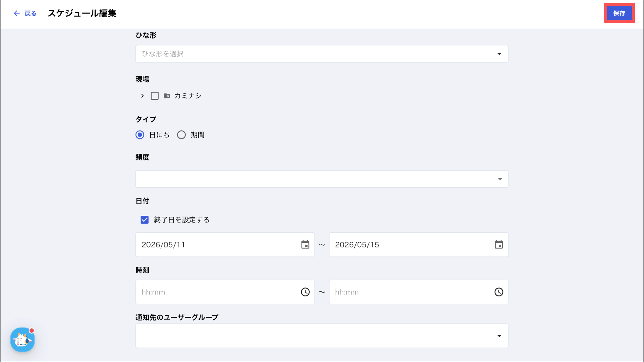The height and width of the screenshot is (362, 644).
Task: Open the support chat mascot icon
Action: (x=22, y=340)
